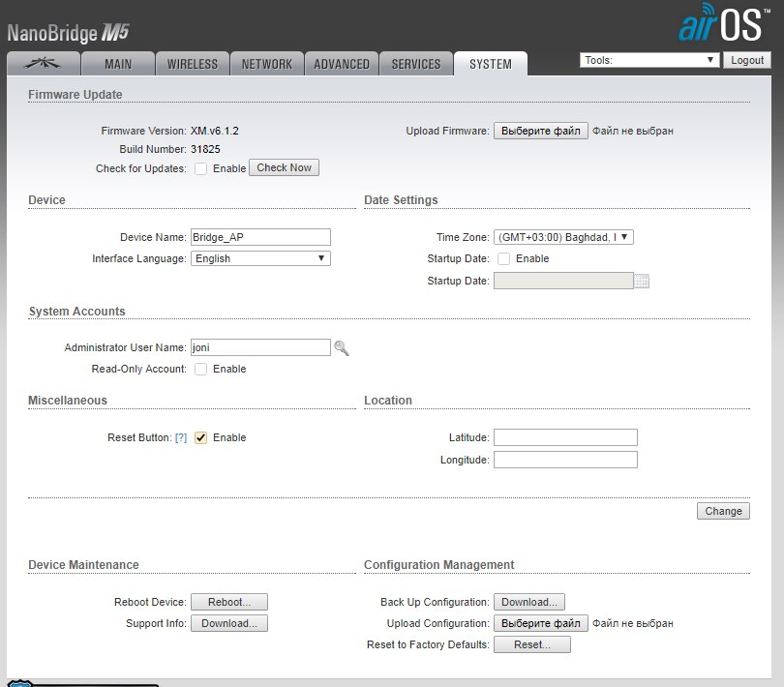The height and width of the screenshot is (687, 784).
Task: Select the SYSTEM tab
Action: click(491, 64)
